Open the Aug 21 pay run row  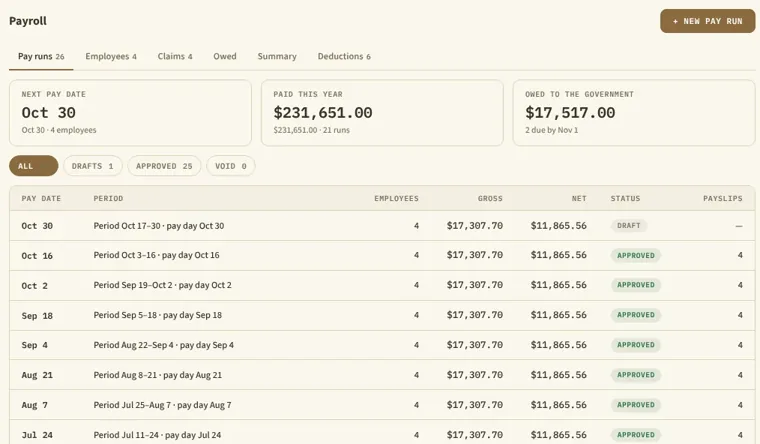382,375
